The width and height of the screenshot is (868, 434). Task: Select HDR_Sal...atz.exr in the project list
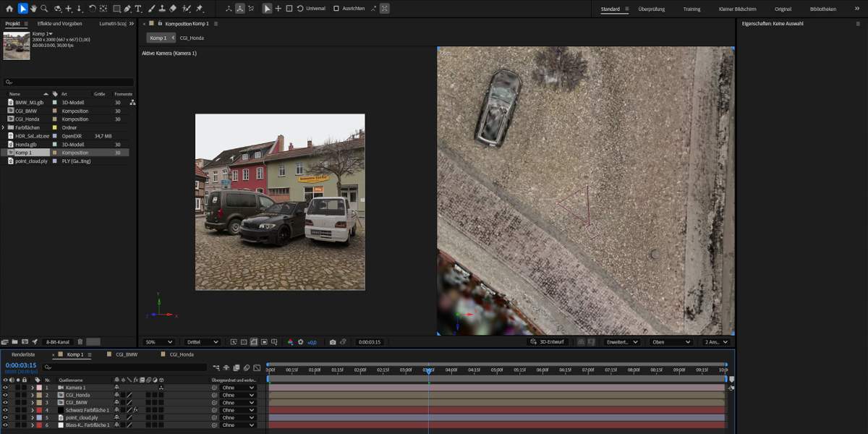tap(32, 136)
